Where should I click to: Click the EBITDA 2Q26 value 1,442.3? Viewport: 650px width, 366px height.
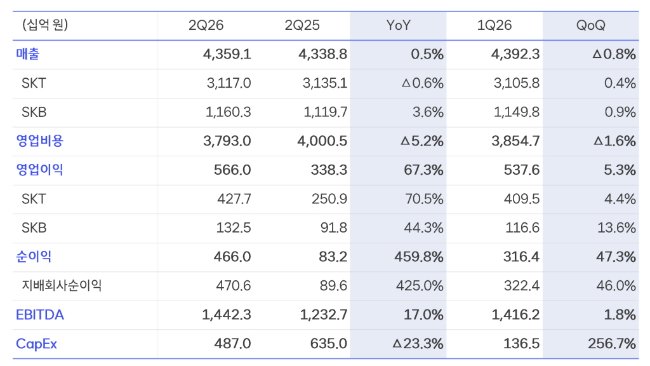[227, 315]
